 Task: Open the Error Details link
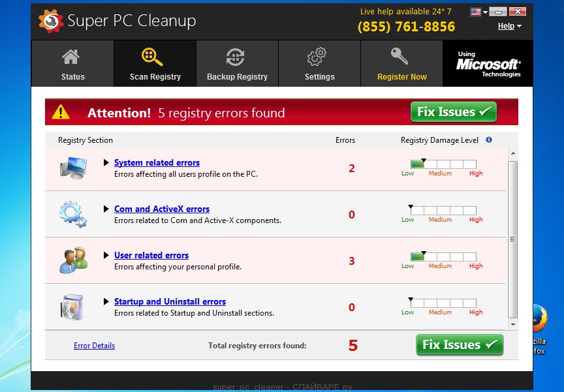point(94,346)
